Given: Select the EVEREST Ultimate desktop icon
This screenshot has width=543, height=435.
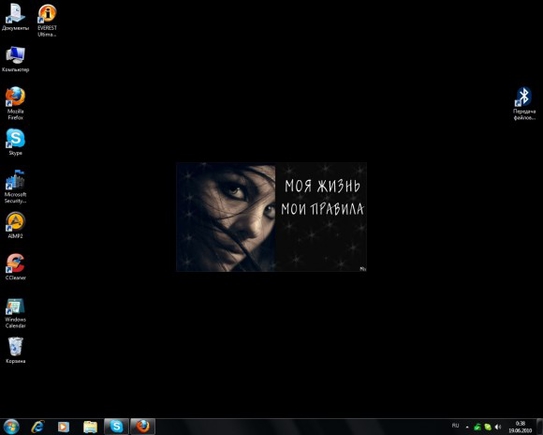Looking at the screenshot, I should pyautogui.click(x=47, y=20).
